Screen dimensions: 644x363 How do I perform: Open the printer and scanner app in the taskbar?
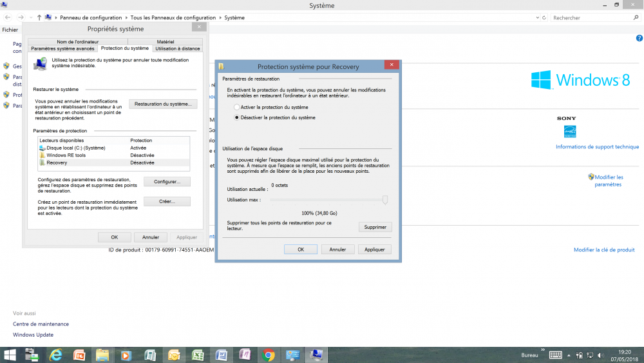point(32,355)
